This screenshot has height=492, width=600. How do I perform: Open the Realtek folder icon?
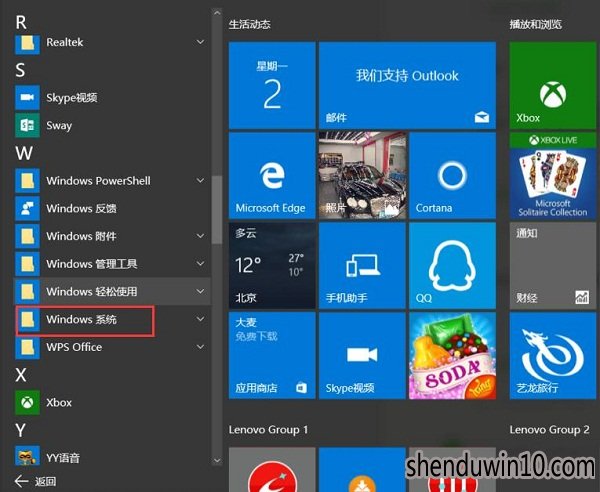[x=27, y=44]
